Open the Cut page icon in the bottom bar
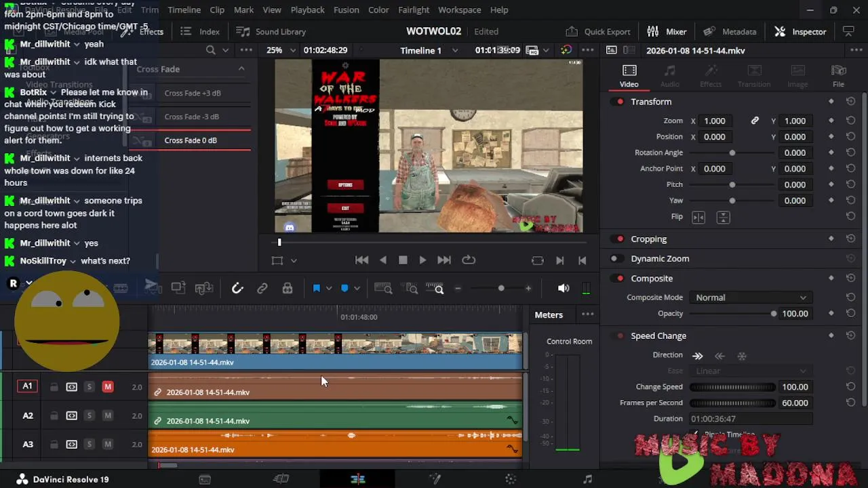868x488 pixels. pos(281,479)
